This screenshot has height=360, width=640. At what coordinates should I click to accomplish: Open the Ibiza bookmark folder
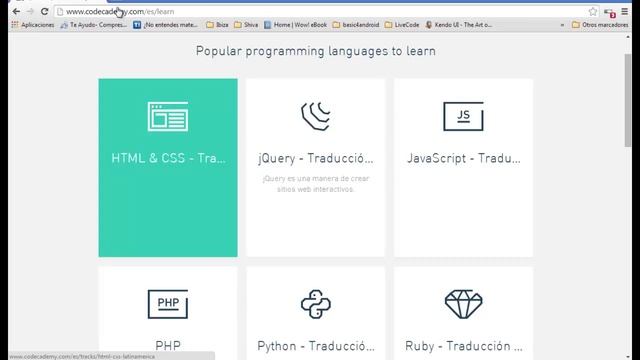217,25
